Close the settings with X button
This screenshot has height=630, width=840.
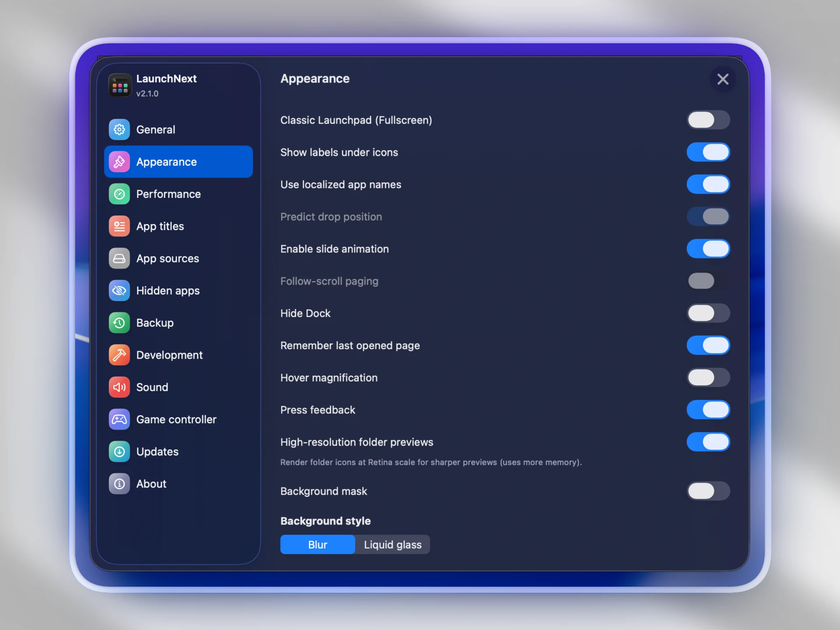(x=723, y=79)
